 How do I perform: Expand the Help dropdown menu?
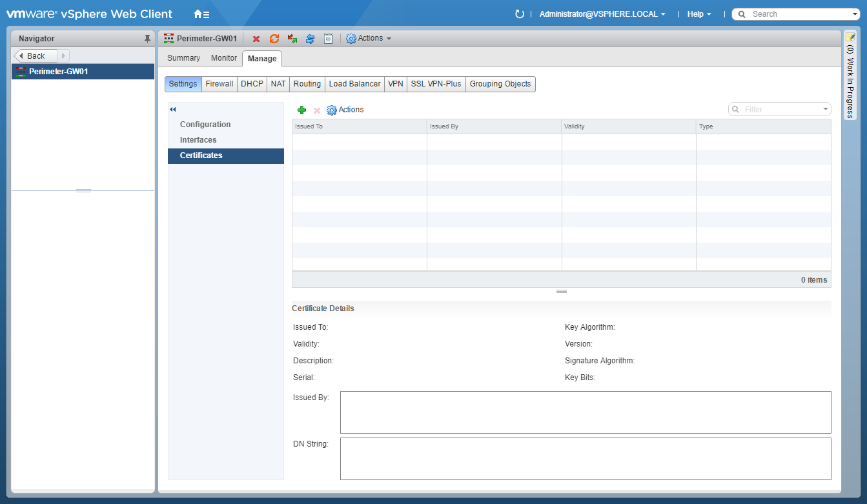point(699,14)
